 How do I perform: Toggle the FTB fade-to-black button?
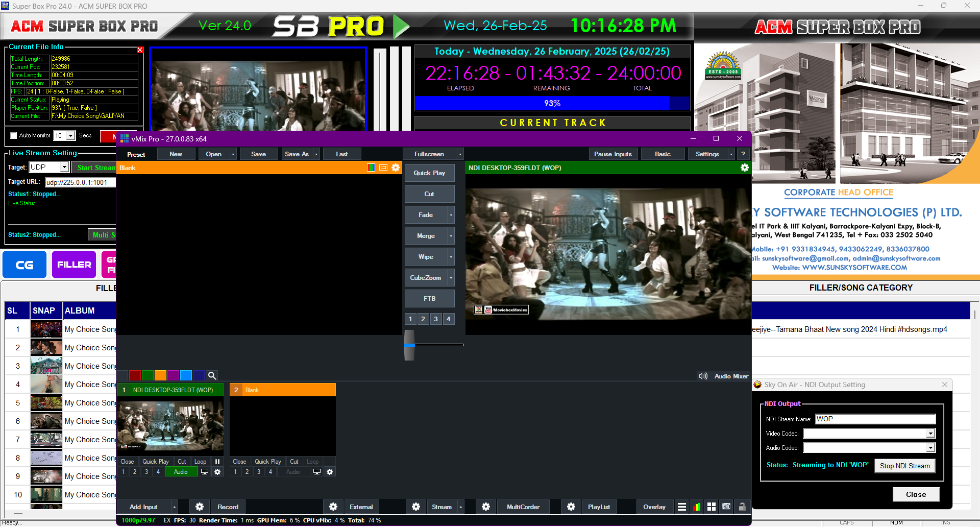coord(429,299)
